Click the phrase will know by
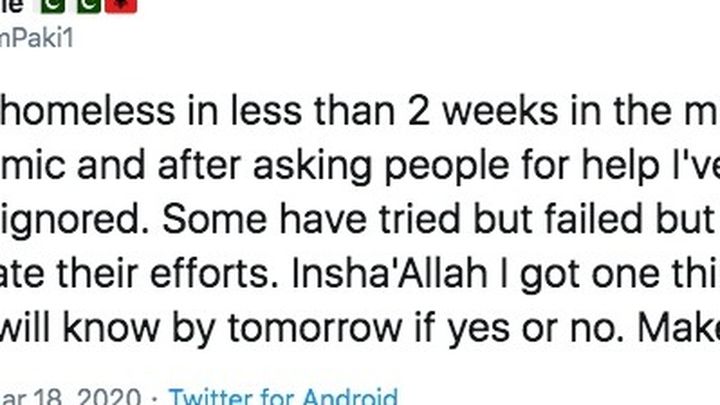The height and width of the screenshot is (405, 720). pos(108,328)
